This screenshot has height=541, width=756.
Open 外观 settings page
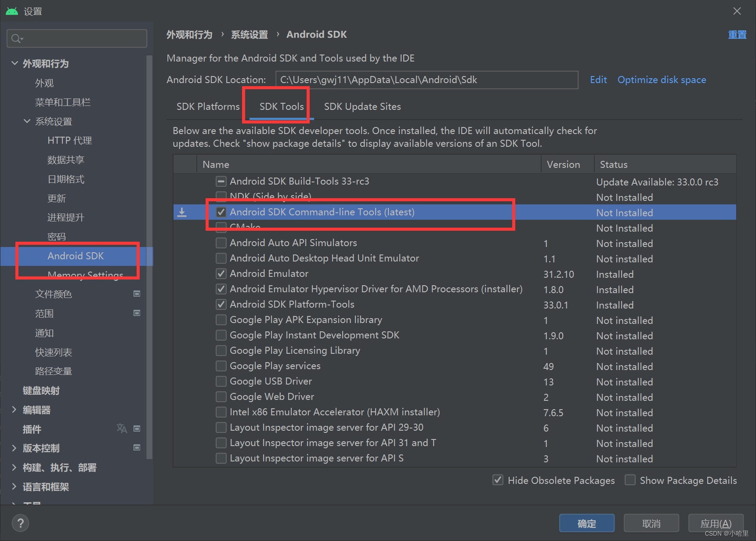[x=44, y=83]
